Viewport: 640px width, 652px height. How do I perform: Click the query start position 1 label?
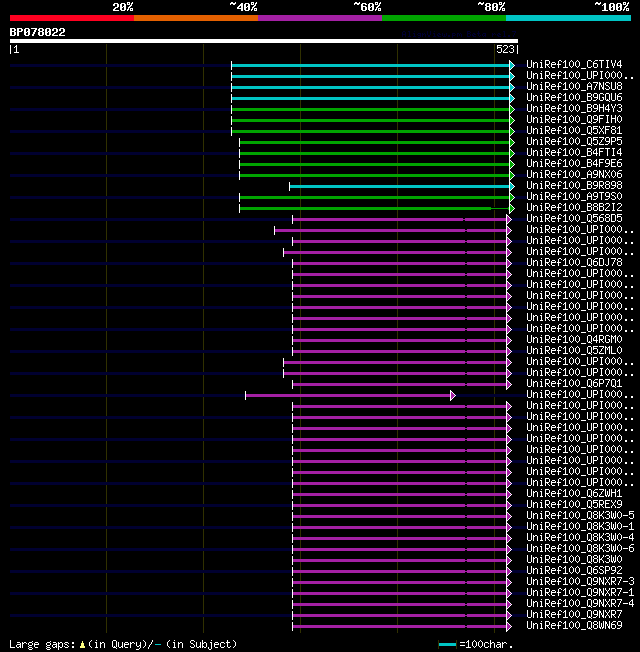pos(16,49)
